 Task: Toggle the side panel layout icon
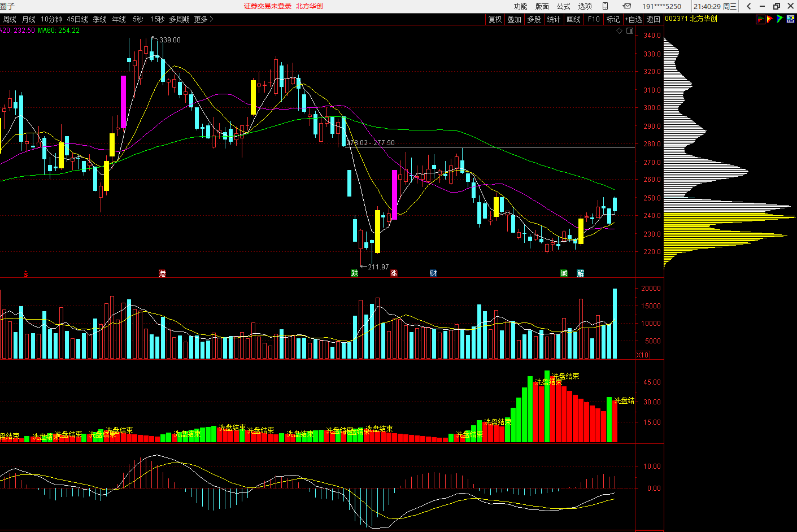[630, 30]
